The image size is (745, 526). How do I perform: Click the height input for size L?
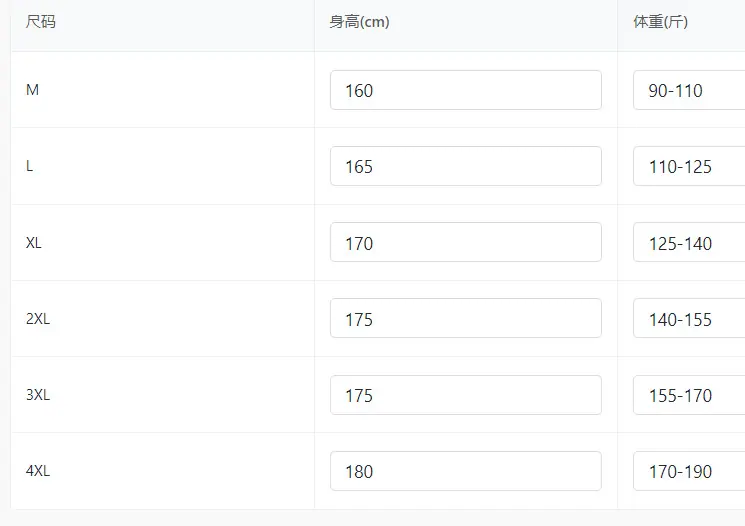tap(466, 166)
